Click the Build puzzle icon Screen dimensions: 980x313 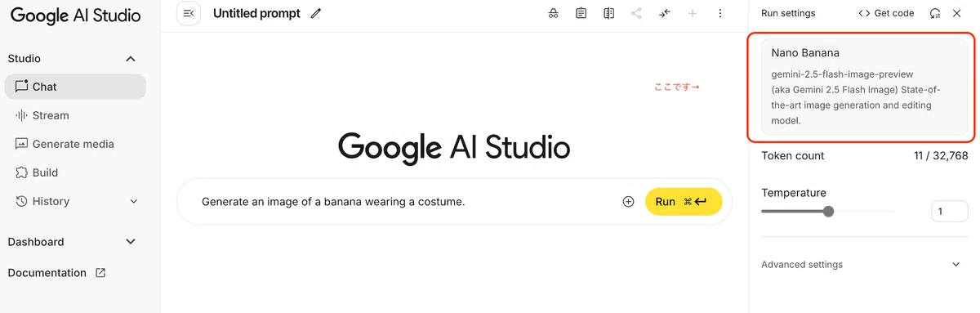21,172
